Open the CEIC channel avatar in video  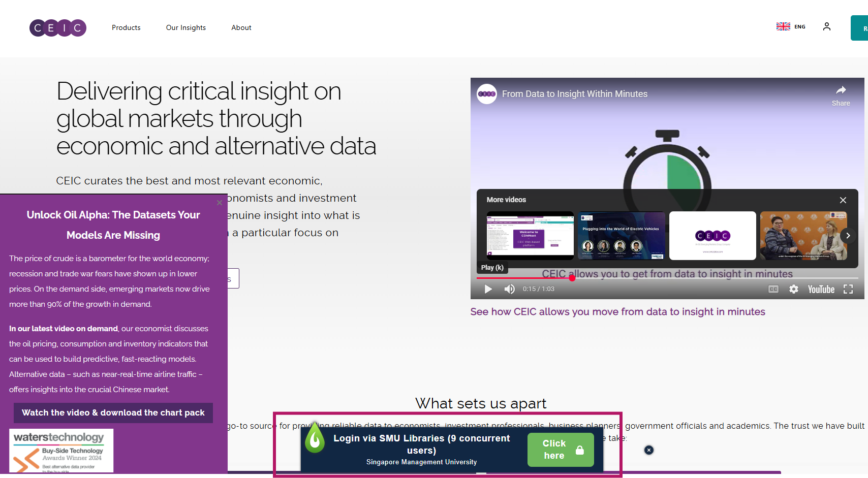pyautogui.click(x=486, y=94)
